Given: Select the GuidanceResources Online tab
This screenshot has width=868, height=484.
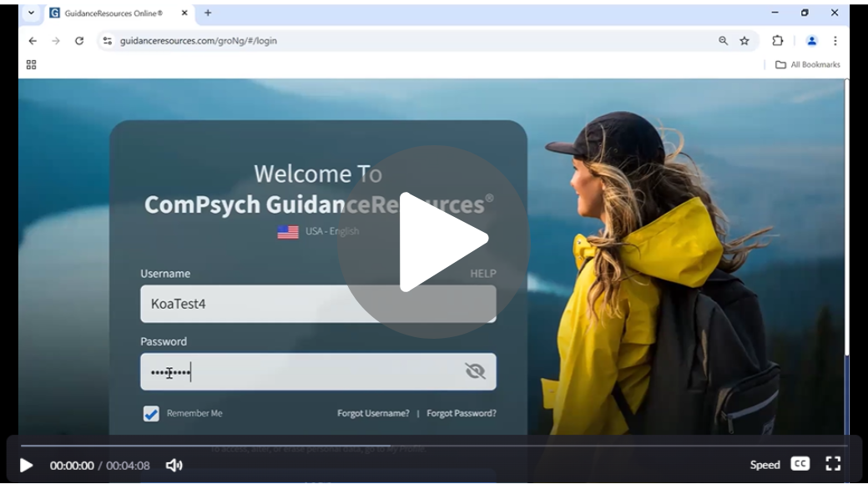Looking at the screenshot, I should [114, 13].
